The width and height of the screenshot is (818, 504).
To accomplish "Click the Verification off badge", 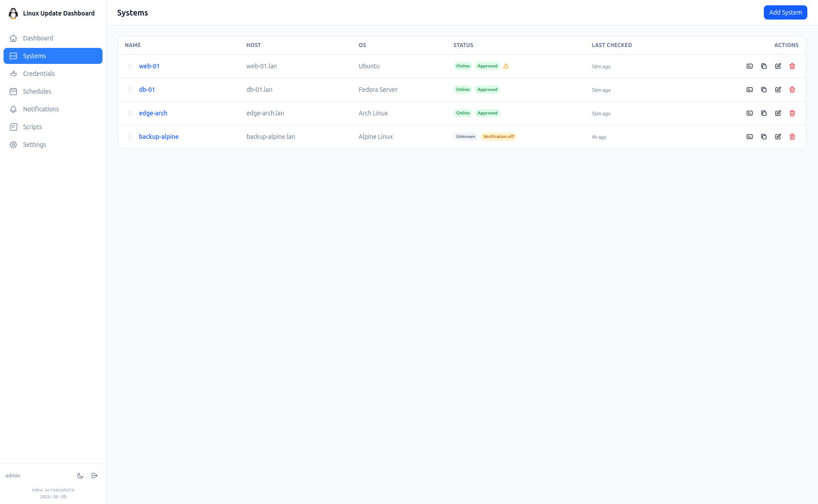I will point(498,137).
